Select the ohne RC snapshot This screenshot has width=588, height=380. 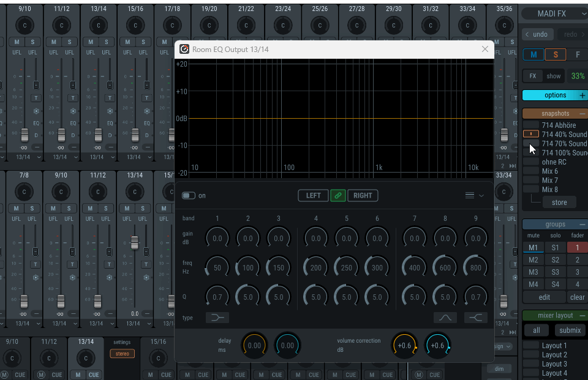554,162
